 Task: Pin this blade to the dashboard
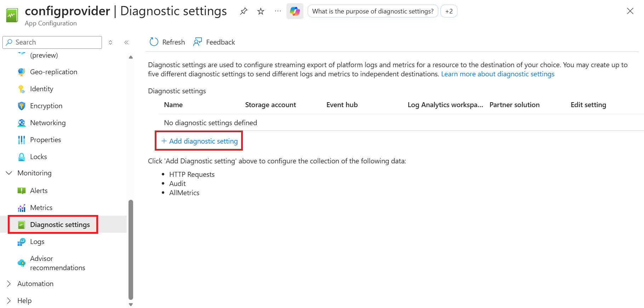(x=244, y=11)
